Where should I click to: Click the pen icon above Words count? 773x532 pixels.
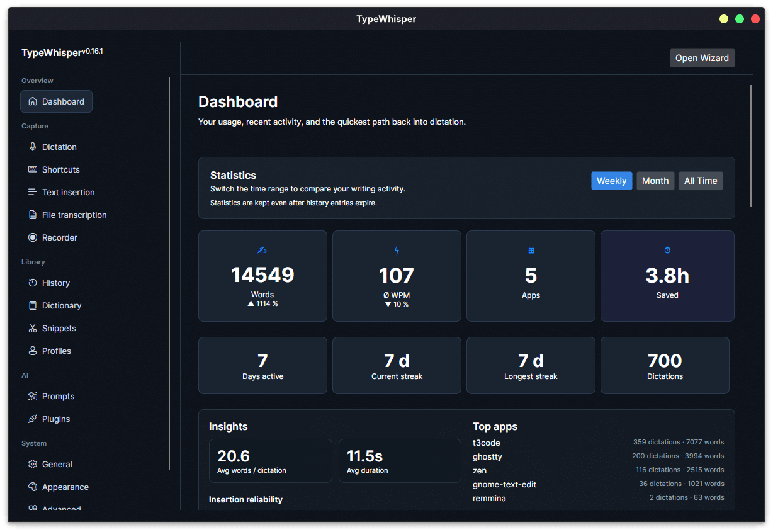262,251
